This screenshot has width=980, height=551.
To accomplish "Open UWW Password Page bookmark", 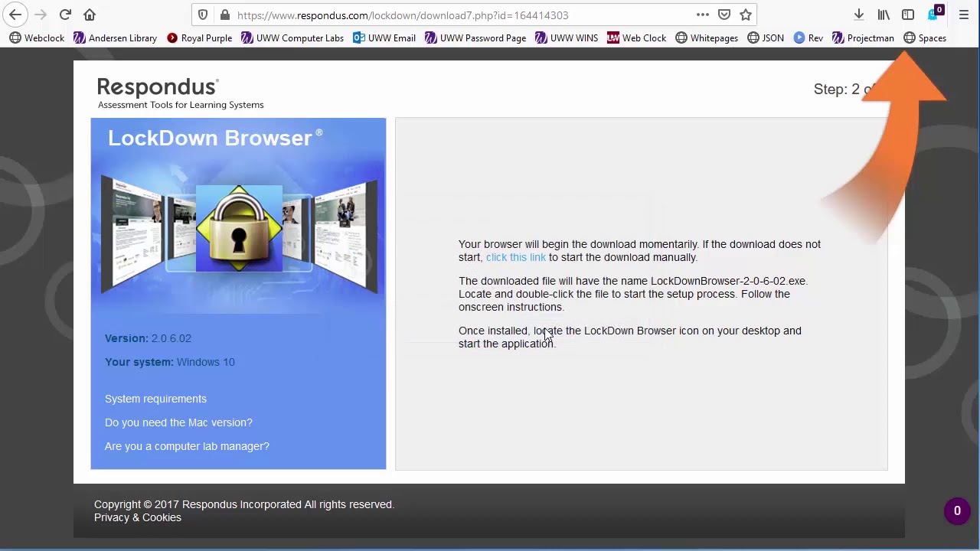I will (x=475, y=38).
